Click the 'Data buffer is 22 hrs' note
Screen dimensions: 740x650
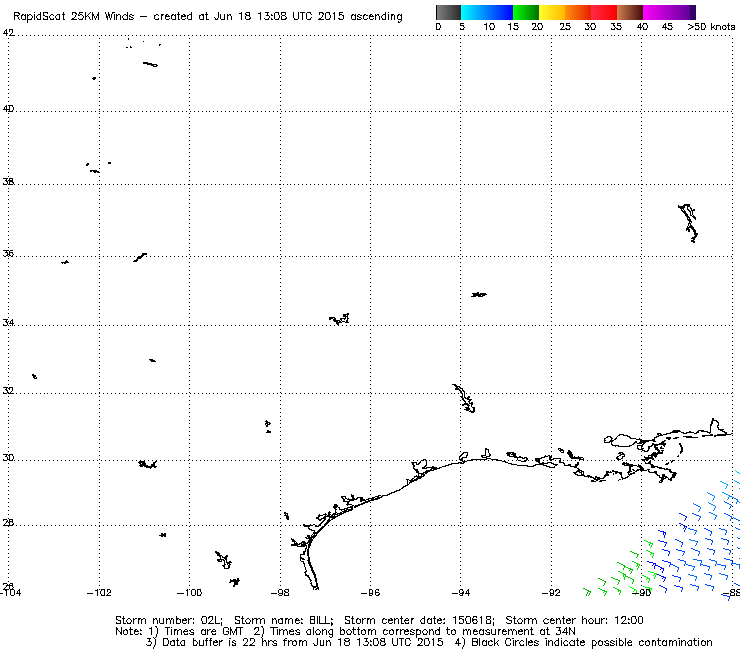pyautogui.click(x=210, y=642)
